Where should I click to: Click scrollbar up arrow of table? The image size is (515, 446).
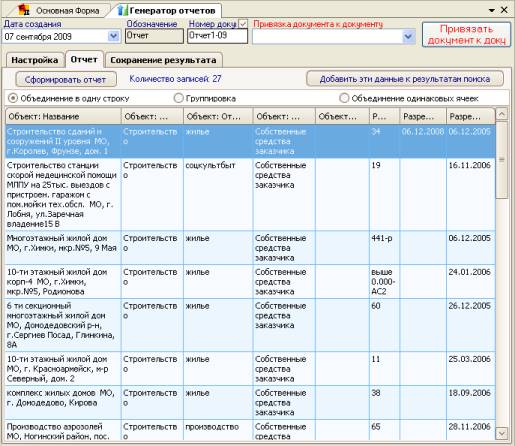[502, 114]
